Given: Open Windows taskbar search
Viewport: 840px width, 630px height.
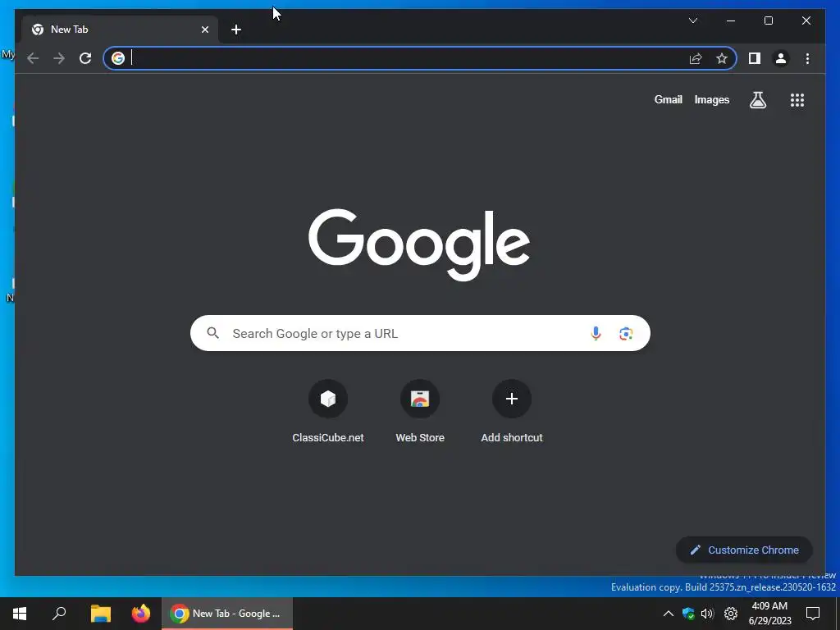Looking at the screenshot, I should click(x=59, y=614).
